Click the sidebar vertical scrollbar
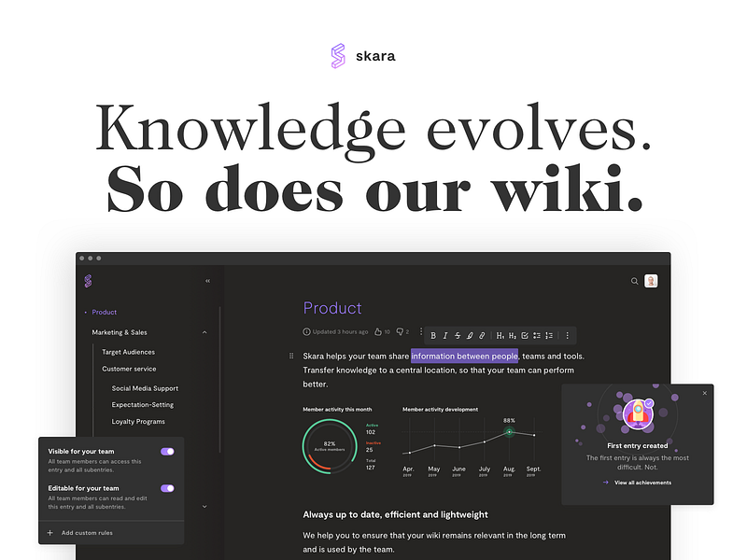This screenshot has width=747, height=560. (219, 380)
